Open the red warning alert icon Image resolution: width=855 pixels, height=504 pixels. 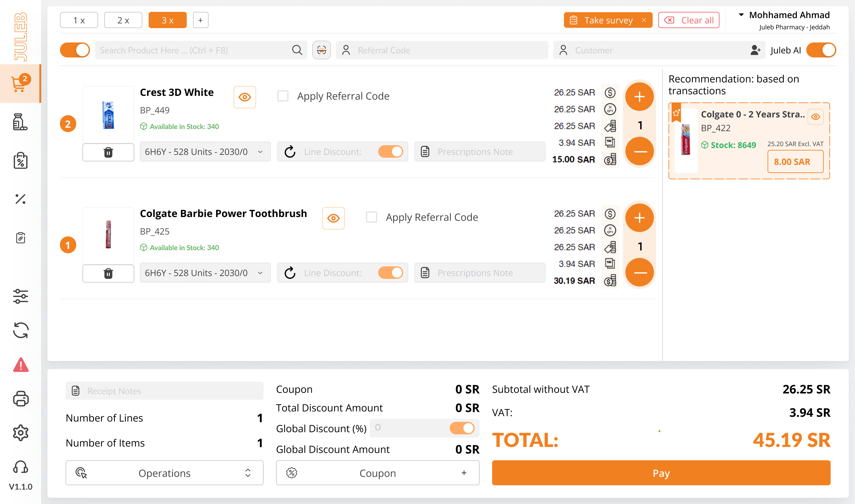[x=20, y=365]
